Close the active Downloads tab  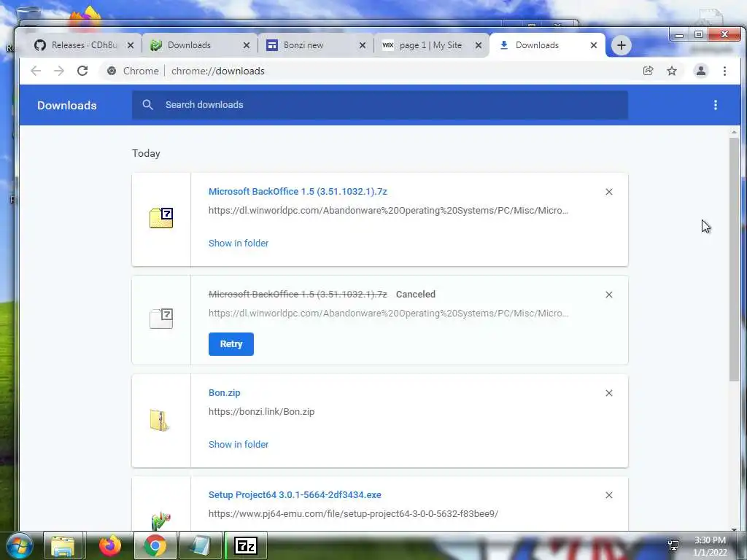594,45
